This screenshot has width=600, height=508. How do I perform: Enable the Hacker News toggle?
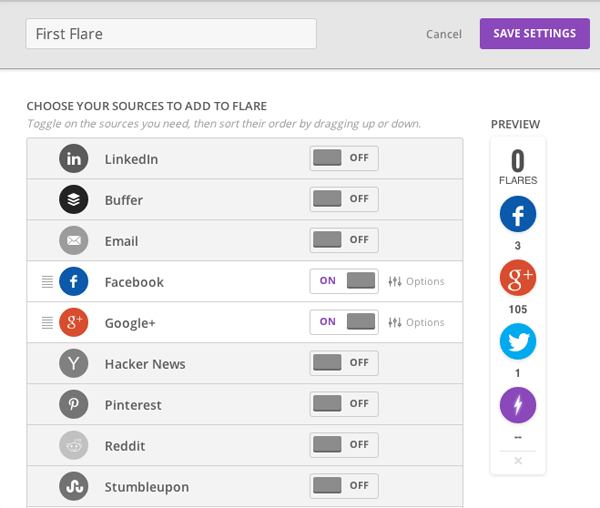tap(344, 363)
